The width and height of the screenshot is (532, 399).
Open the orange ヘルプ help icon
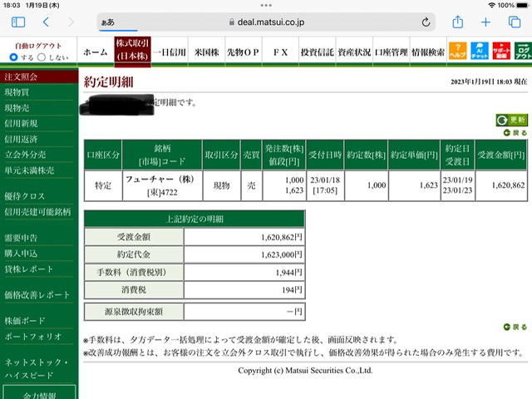tap(458, 51)
